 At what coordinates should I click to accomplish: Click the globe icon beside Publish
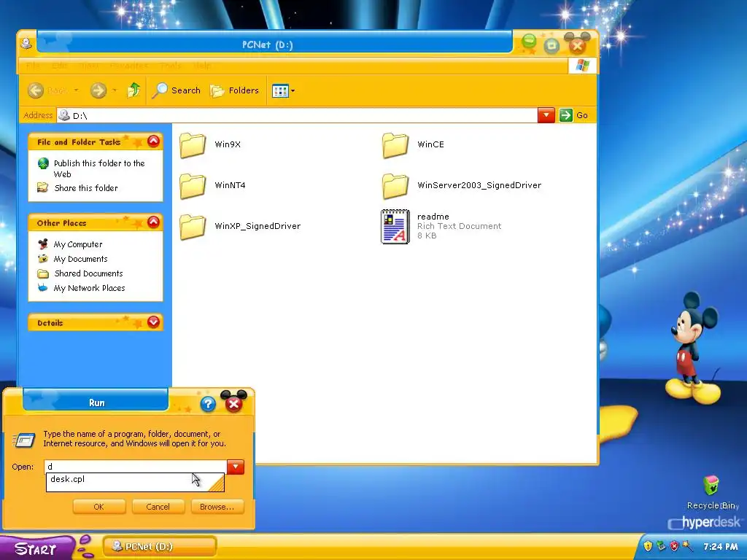(x=43, y=163)
